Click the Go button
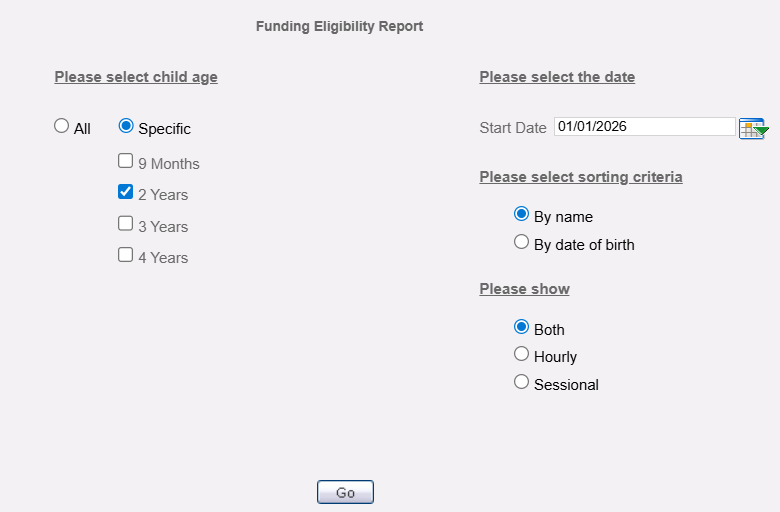Viewport: 780px width, 512px height. pos(345,492)
